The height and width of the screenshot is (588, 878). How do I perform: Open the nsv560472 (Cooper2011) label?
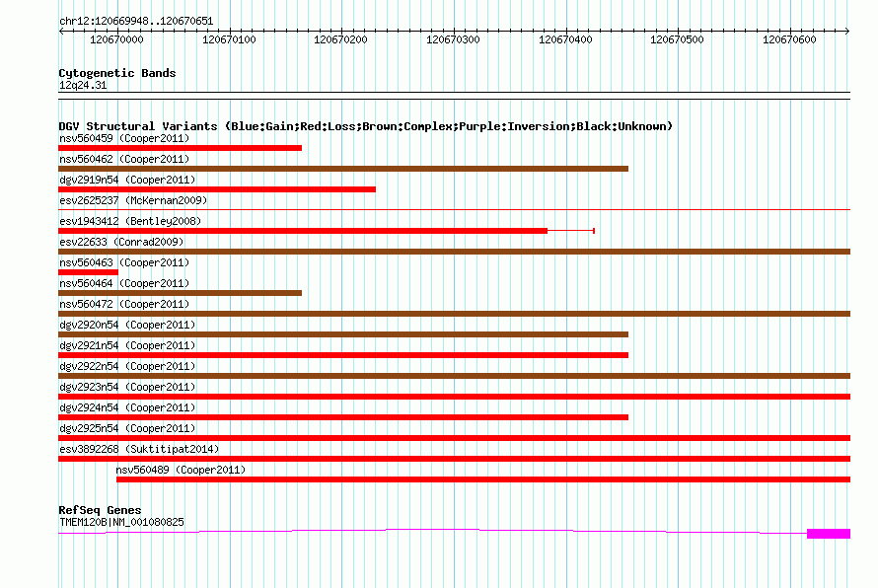(x=124, y=304)
